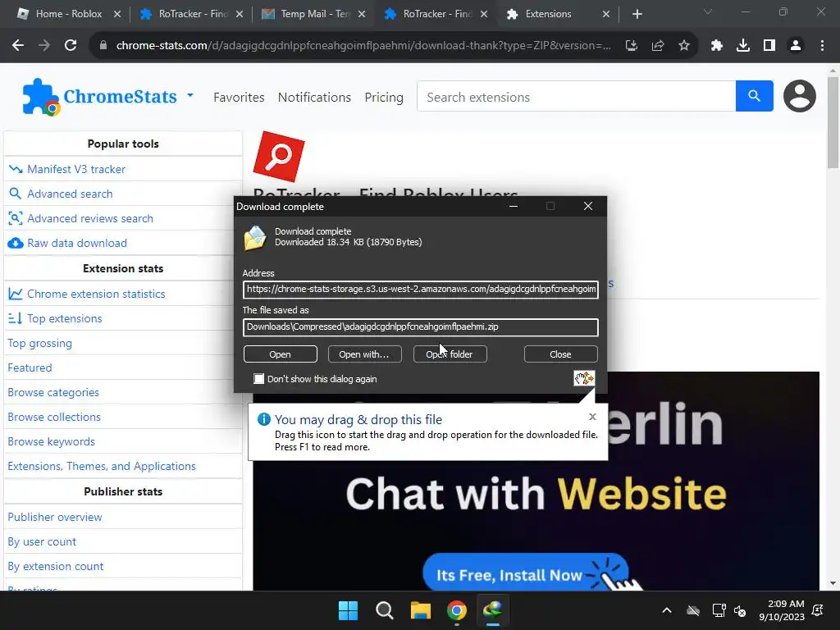The height and width of the screenshot is (630, 840).
Task: Toggle the Chrome side panel
Action: click(x=769, y=46)
